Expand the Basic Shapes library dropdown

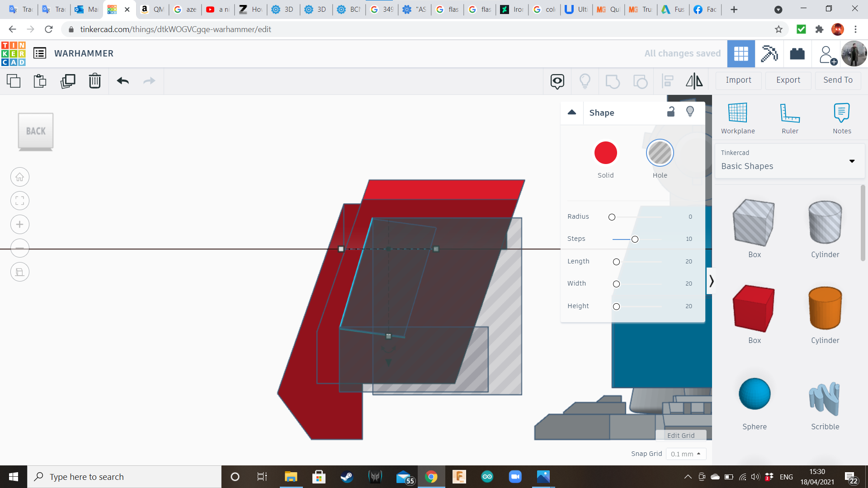852,161
